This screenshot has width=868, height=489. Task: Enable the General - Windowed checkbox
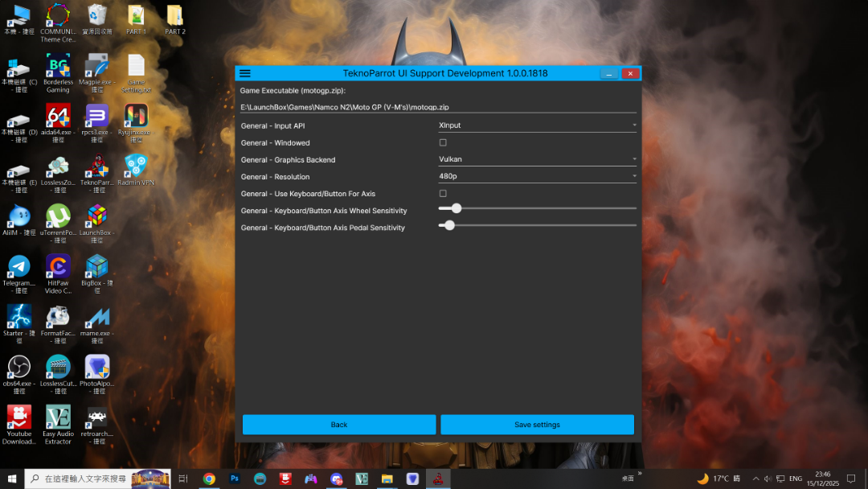pos(443,142)
